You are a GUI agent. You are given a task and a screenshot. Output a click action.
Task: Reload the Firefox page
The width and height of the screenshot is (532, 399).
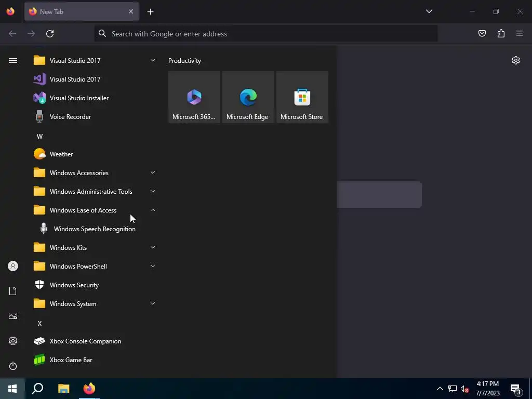coord(50,34)
